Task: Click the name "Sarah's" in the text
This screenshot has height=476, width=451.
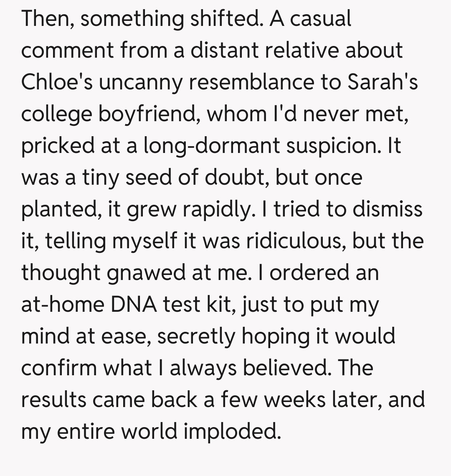Action: (x=383, y=82)
